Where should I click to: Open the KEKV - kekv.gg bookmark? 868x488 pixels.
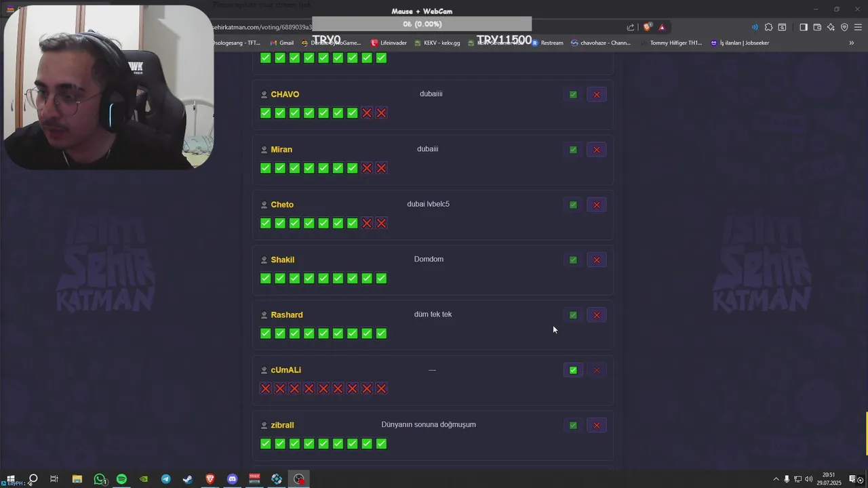pyautogui.click(x=437, y=43)
